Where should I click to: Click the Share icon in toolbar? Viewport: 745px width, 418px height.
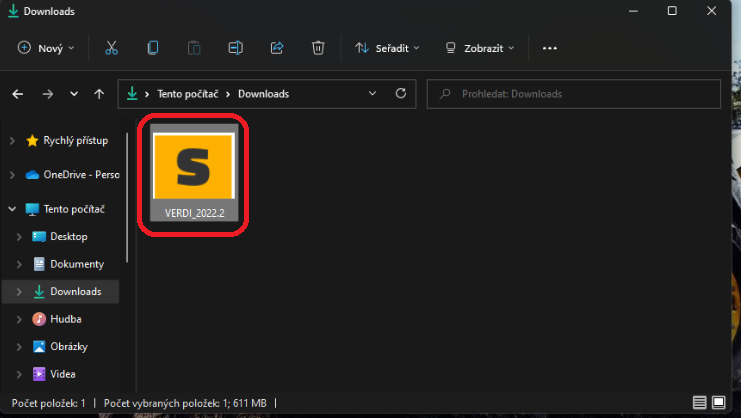pyautogui.click(x=277, y=48)
